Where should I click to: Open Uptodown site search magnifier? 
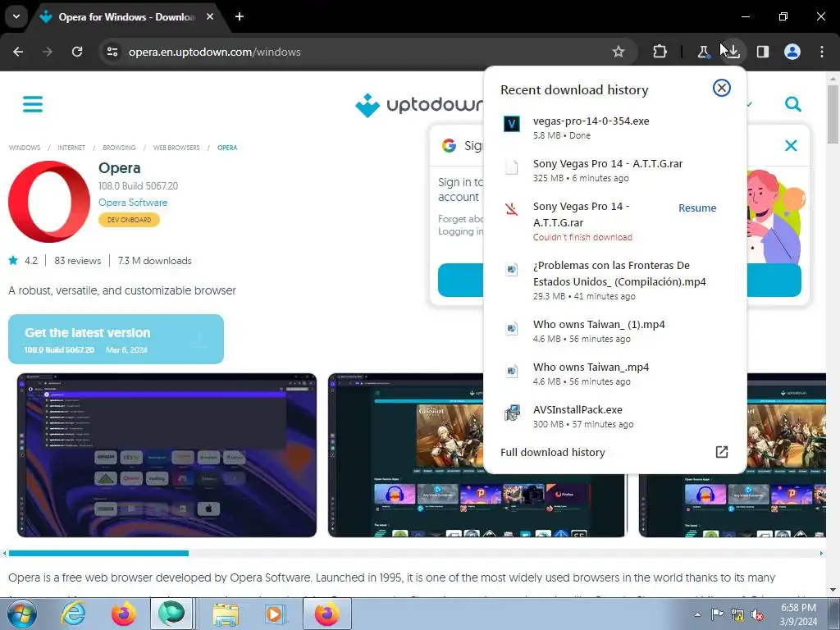coord(793,104)
